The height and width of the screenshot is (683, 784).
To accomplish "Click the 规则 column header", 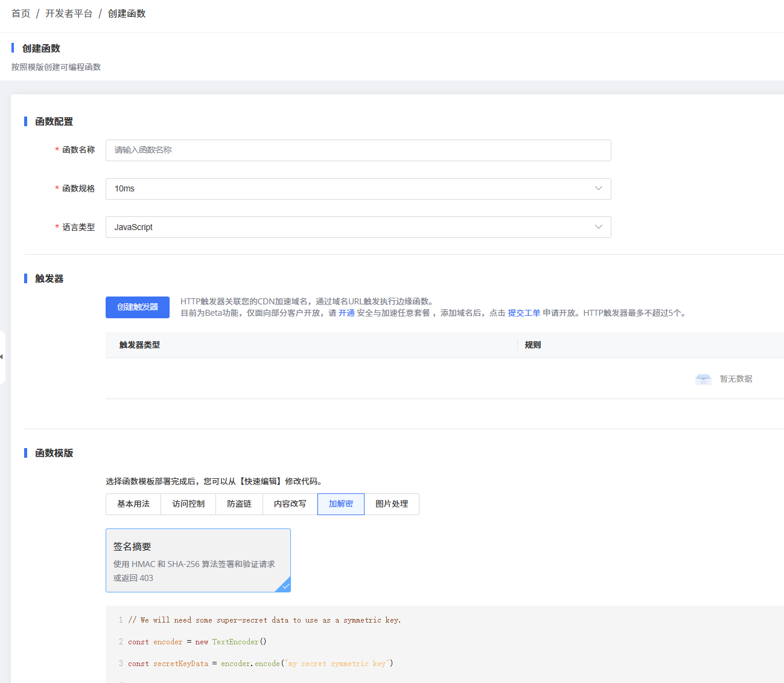I will (x=533, y=345).
